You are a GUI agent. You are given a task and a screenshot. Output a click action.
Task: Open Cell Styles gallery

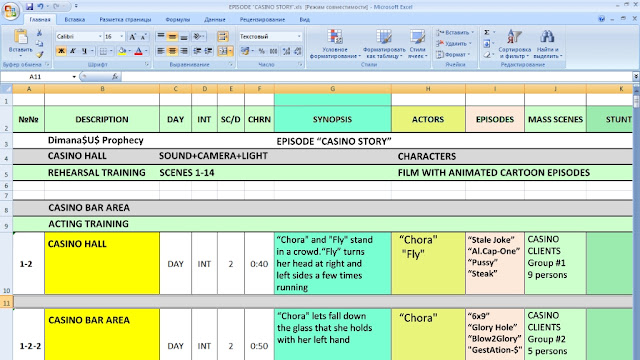417,44
